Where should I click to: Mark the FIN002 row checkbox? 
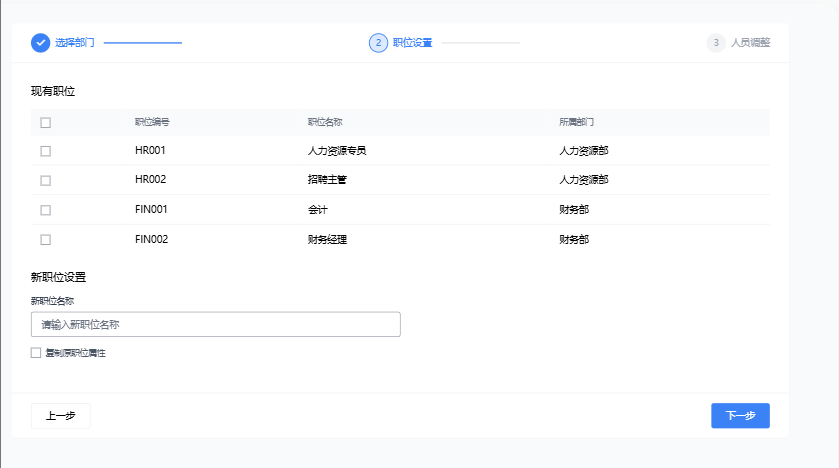[45, 240]
